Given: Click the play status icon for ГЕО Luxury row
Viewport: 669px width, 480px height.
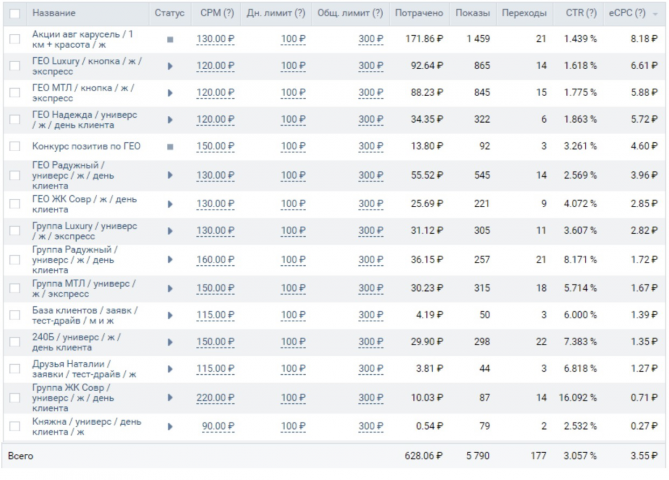Looking at the screenshot, I should point(170,66).
